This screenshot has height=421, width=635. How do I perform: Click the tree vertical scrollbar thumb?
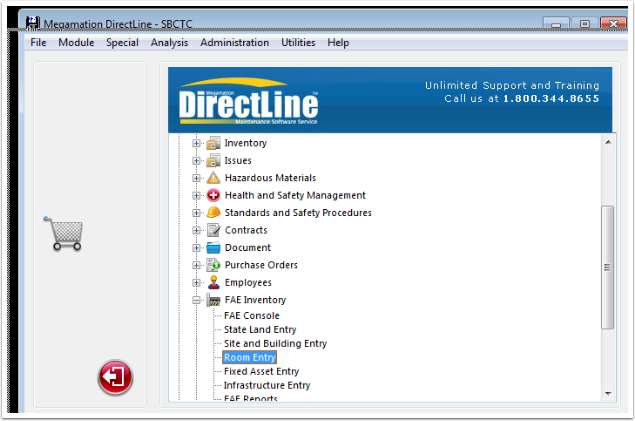[607, 267]
